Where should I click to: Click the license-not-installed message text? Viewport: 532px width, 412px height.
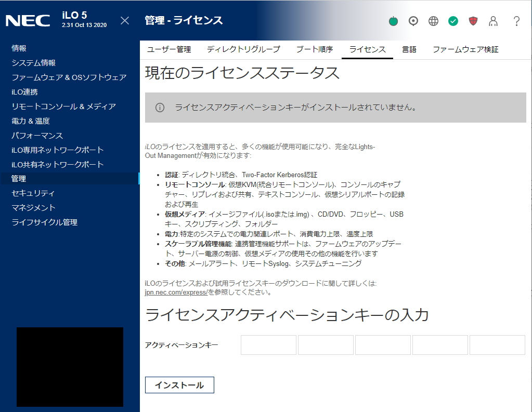tap(295, 108)
